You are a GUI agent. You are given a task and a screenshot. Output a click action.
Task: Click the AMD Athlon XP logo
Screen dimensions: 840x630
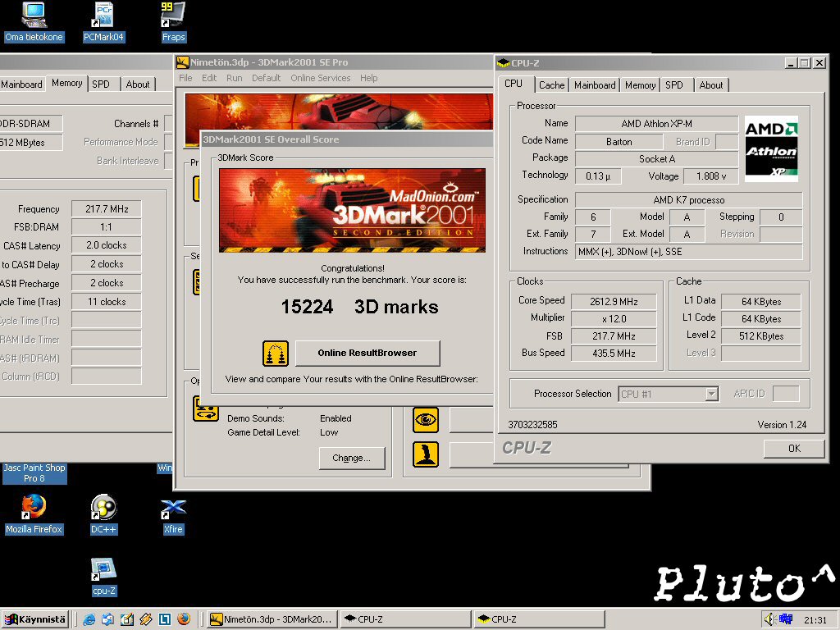pyautogui.click(x=771, y=148)
